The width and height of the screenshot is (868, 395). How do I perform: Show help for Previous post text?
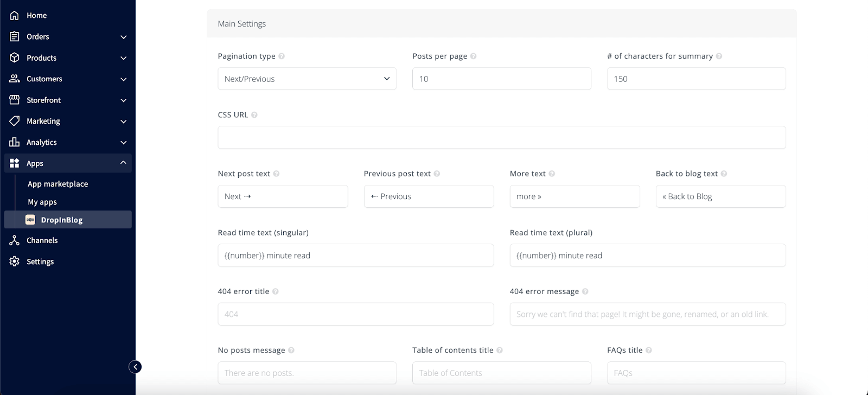(x=437, y=174)
